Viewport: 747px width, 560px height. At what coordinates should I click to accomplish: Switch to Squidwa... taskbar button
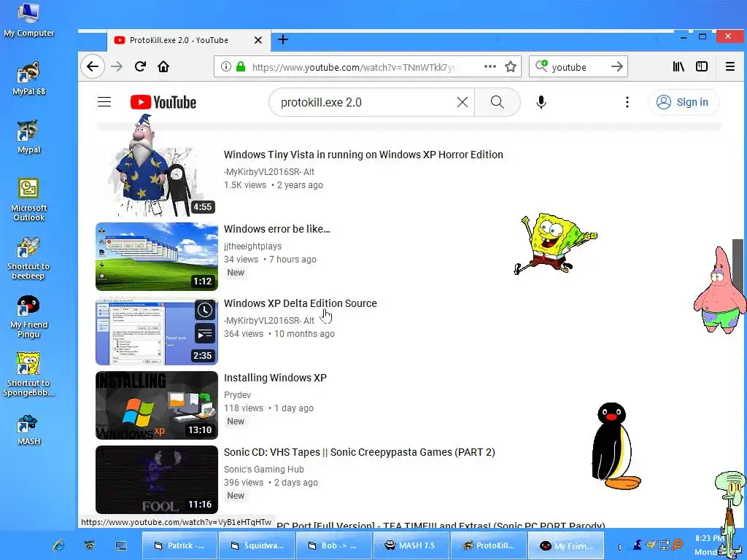coord(257,545)
